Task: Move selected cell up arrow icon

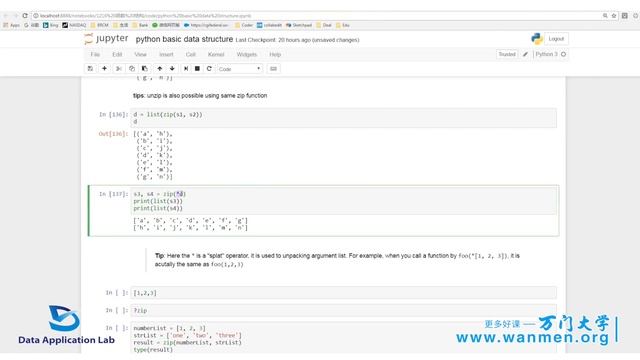Action: (x=160, y=69)
